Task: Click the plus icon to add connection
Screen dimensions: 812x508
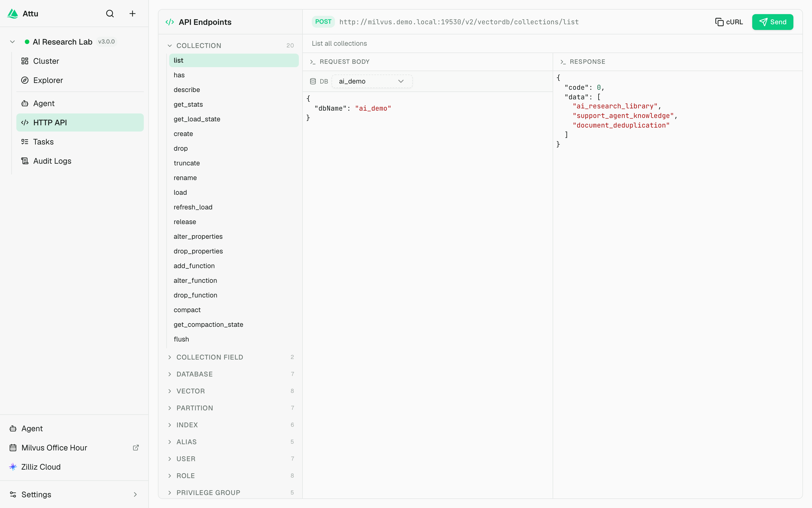Action: tap(133, 14)
